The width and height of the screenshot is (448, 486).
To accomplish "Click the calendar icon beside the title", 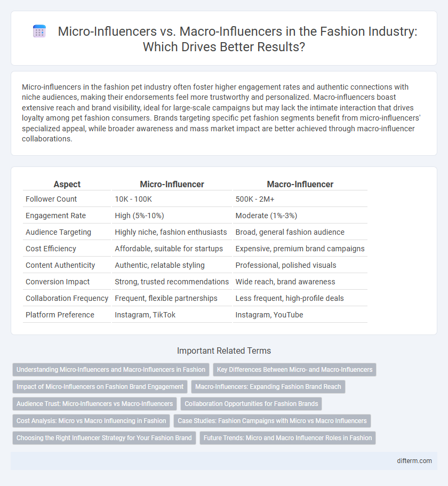I will pos(39,31).
